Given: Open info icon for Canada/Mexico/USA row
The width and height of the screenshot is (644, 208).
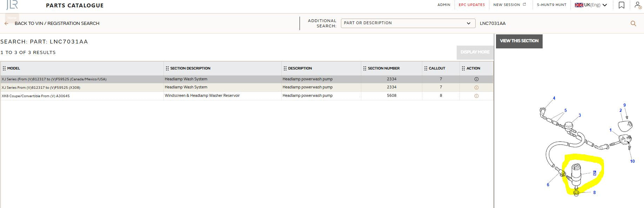Looking at the screenshot, I should pos(476,79).
